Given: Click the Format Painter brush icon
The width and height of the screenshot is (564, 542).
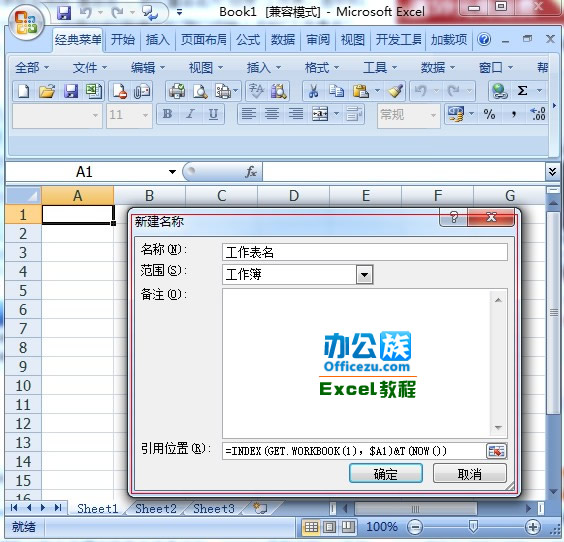Looking at the screenshot, I should (x=395, y=91).
